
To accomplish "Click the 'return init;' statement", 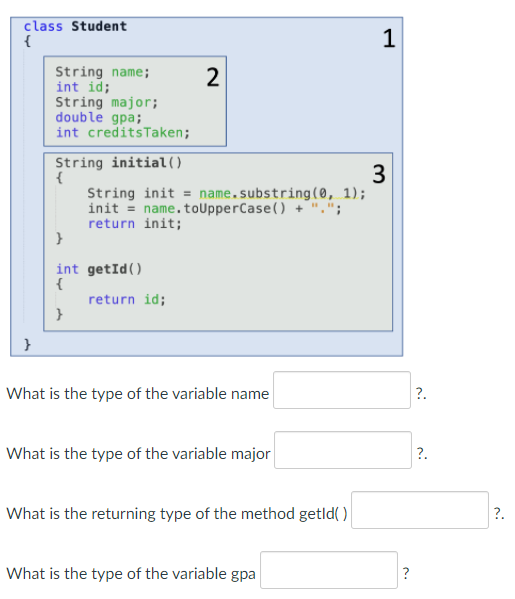I will tap(135, 223).
